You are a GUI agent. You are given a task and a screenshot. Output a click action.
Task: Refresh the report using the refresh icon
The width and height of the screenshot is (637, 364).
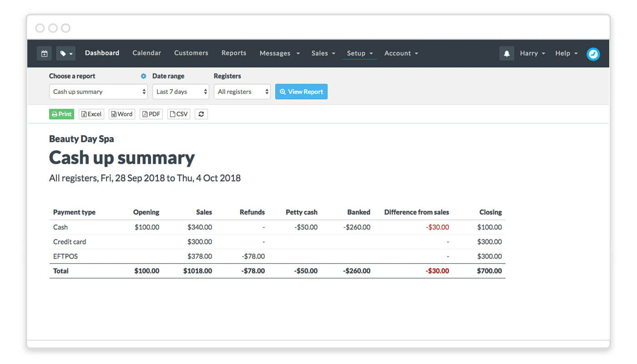(201, 114)
